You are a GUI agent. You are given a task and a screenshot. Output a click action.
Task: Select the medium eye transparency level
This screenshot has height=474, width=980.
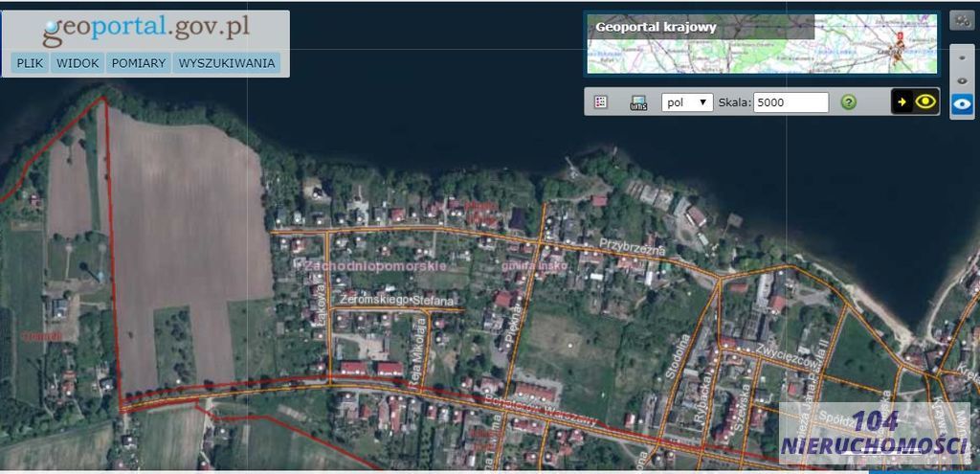click(x=962, y=80)
